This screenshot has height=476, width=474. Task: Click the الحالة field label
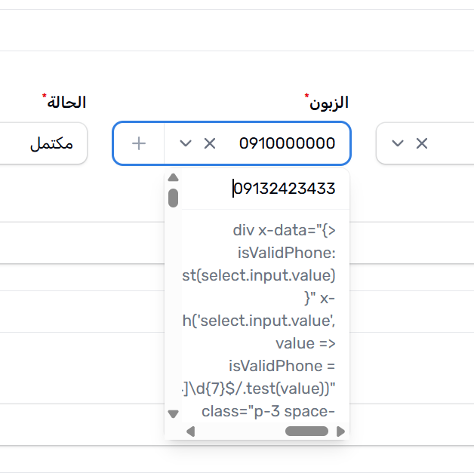coord(66,102)
